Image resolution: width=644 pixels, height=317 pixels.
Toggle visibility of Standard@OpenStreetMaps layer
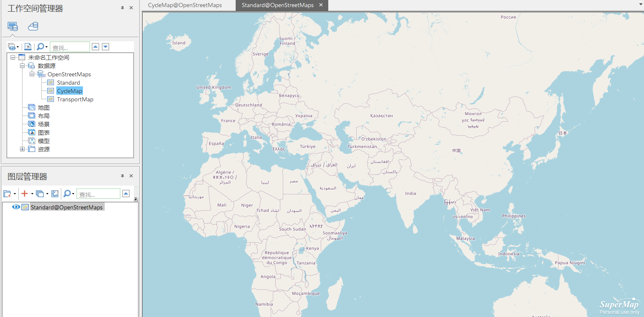(x=16, y=207)
